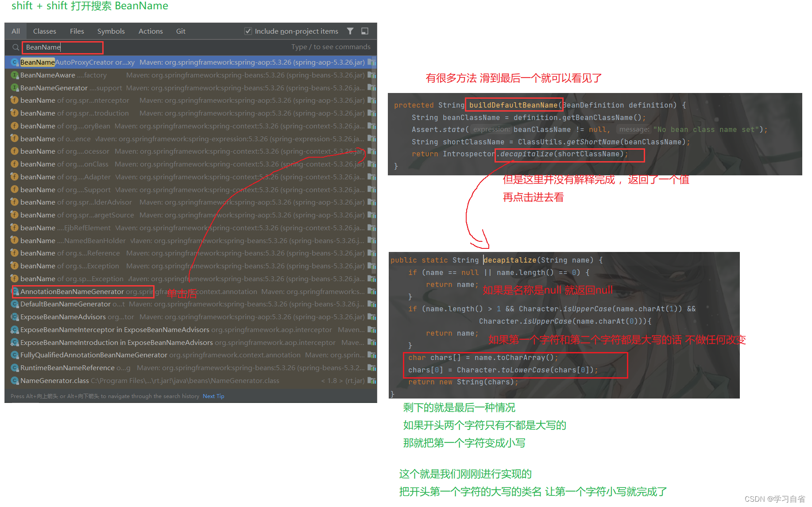Open the filter icon in search dialog
812x507 pixels.
350,31
